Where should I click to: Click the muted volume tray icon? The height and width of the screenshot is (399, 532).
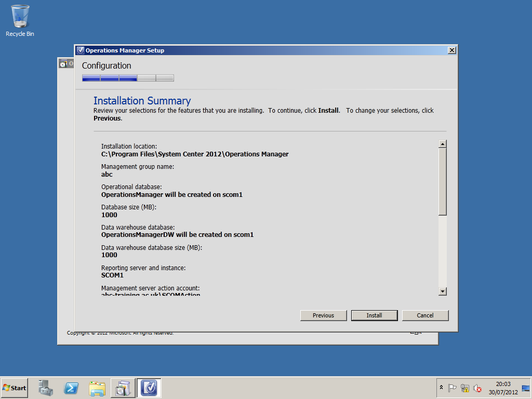click(x=477, y=388)
